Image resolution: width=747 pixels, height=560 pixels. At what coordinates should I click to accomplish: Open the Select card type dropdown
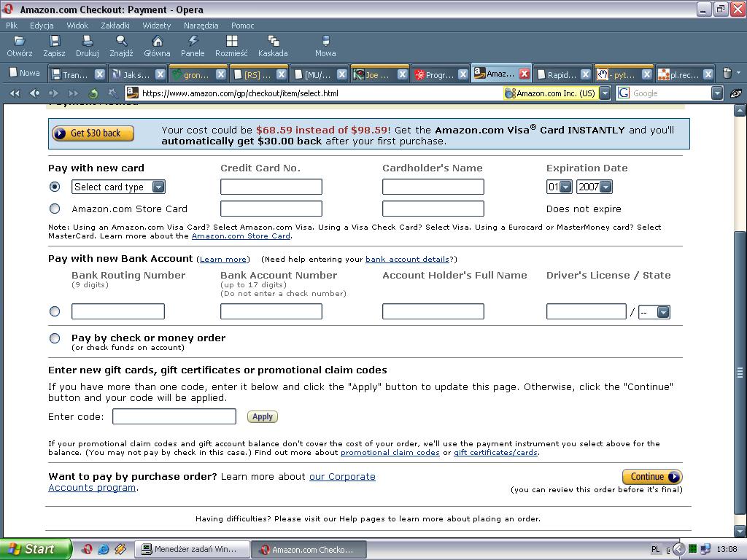point(118,187)
